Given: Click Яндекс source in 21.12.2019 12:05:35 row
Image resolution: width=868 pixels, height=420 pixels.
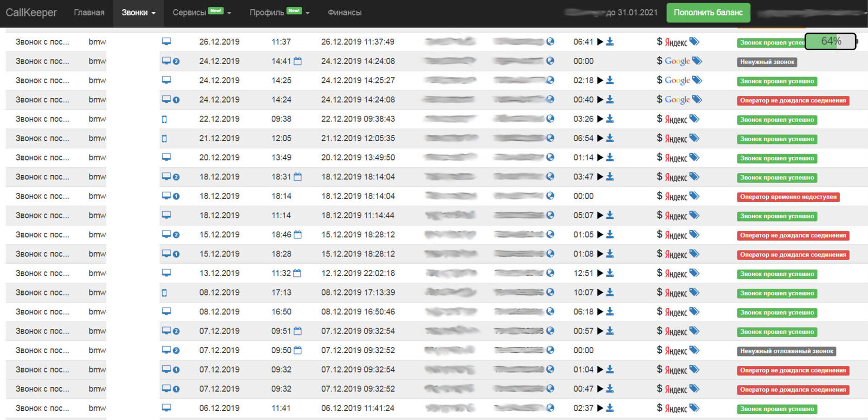Looking at the screenshot, I should coord(676,139).
